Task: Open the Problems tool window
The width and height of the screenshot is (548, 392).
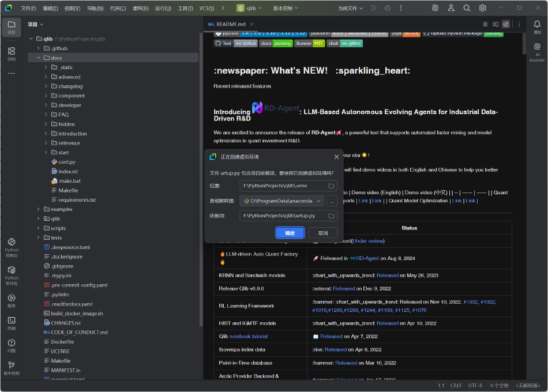Action: coord(12,345)
